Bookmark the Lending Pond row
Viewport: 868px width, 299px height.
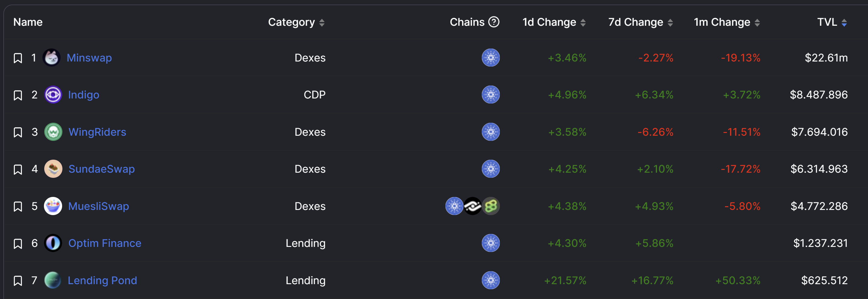18,280
